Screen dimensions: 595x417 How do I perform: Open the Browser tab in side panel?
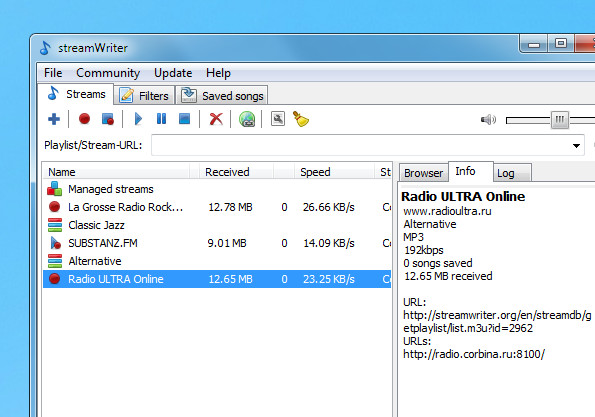[423, 173]
